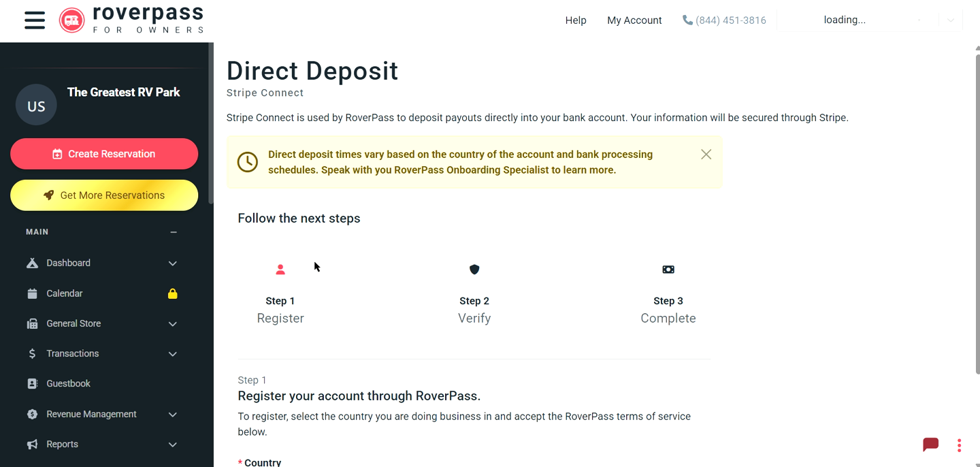The height and width of the screenshot is (467, 980).
Task: Open the My Account link
Action: pyautogui.click(x=634, y=20)
